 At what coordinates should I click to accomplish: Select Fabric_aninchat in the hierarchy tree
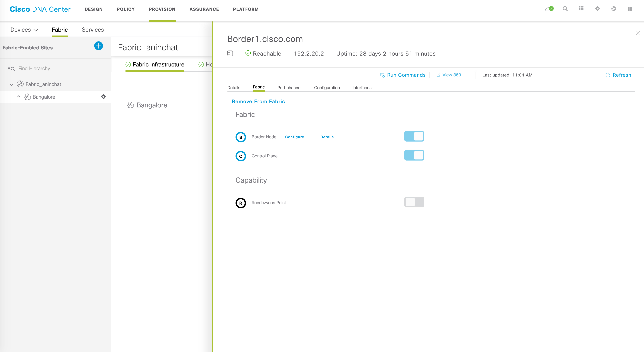[x=43, y=84]
